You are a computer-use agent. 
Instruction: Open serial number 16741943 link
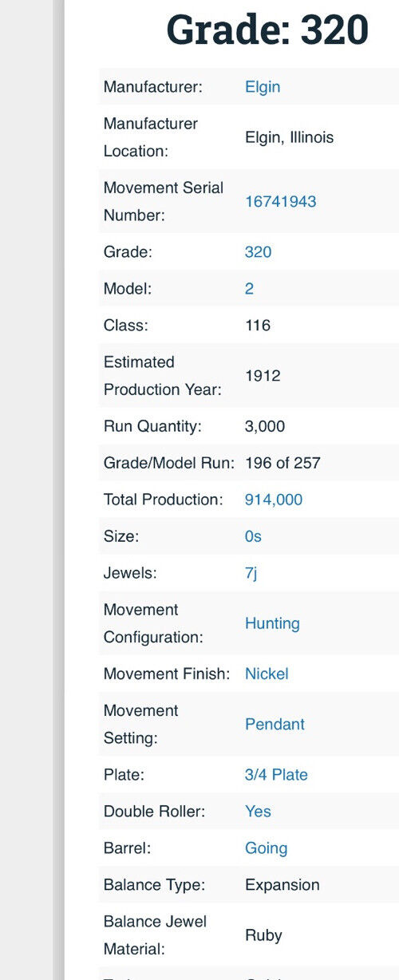pos(281,202)
